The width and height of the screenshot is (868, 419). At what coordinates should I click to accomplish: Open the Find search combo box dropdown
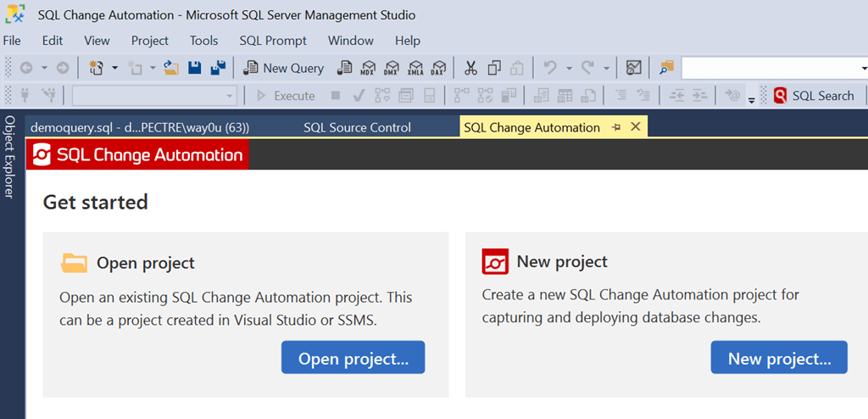click(864, 68)
